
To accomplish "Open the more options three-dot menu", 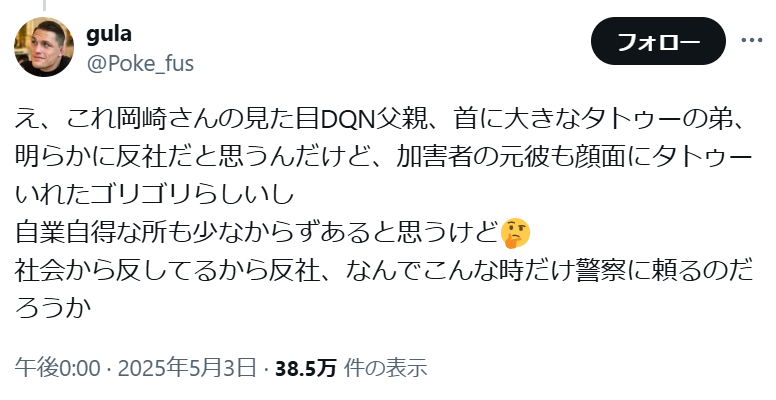I will (751, 40).
